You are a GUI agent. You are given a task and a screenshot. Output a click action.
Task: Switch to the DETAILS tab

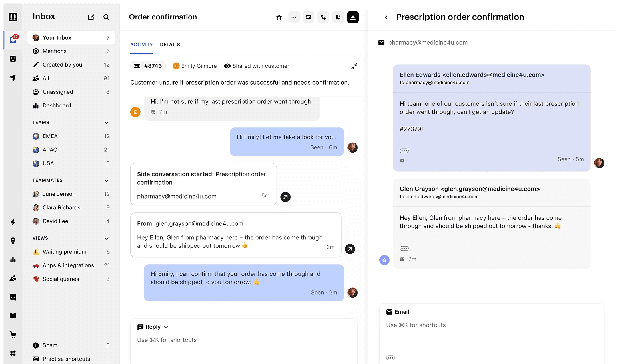tap(170, 45)
